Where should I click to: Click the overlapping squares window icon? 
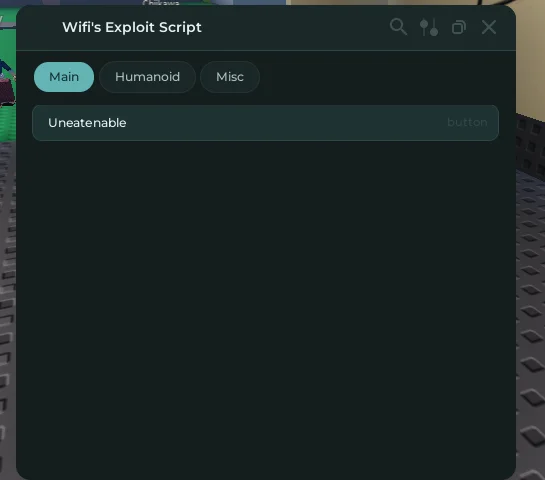(459, 27)
